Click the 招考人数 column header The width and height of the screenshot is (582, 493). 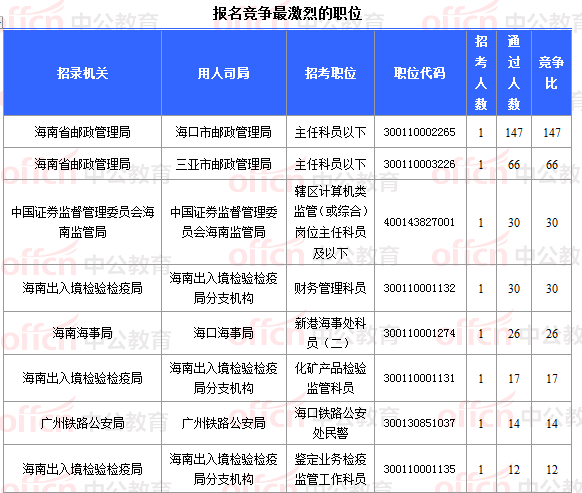pyautogui.click(x=481, y=73)
